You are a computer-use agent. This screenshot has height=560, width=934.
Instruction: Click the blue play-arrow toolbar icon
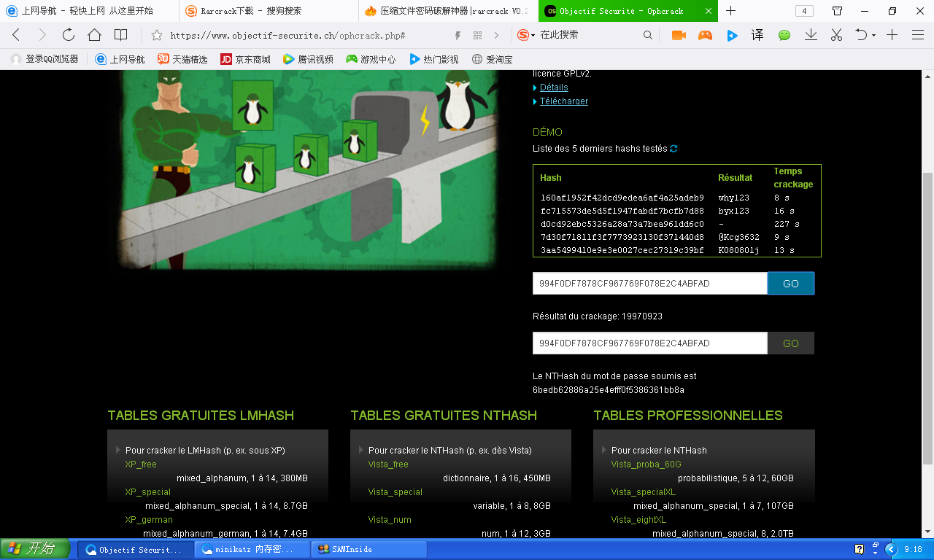(x=732, y=35)
